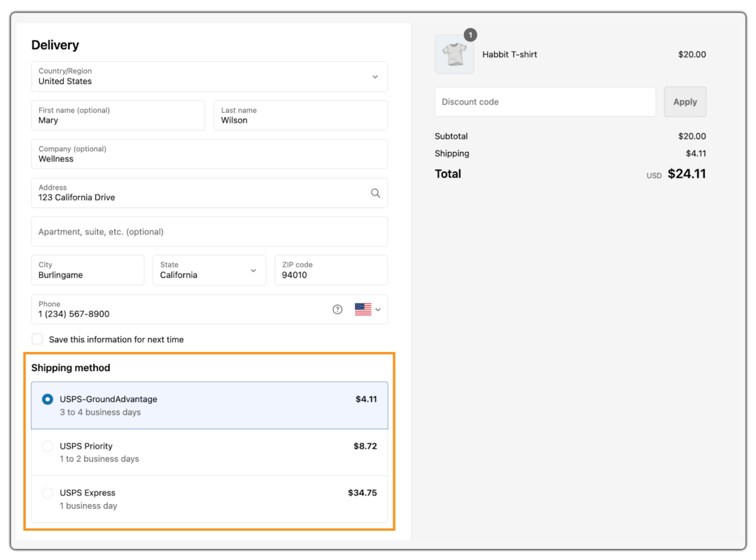
Task: Click the quantity badge on T-shirt image
Action: tap(470, 35)
